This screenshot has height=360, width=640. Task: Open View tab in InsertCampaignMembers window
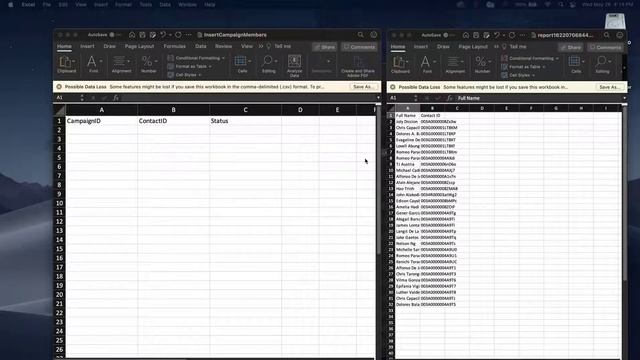(247, 47)
